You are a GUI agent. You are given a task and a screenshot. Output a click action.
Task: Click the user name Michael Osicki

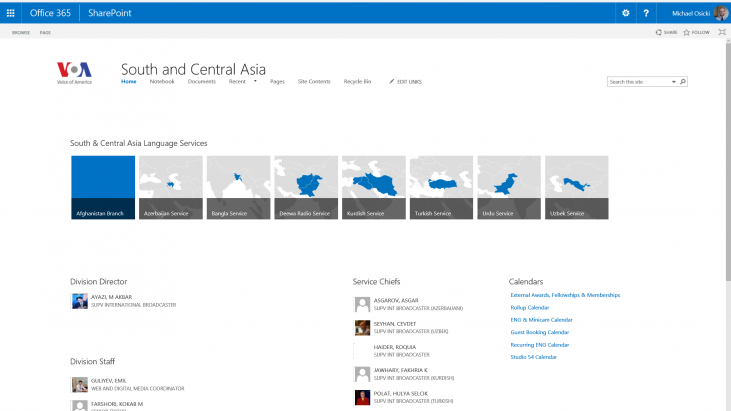tap(691, 14)
